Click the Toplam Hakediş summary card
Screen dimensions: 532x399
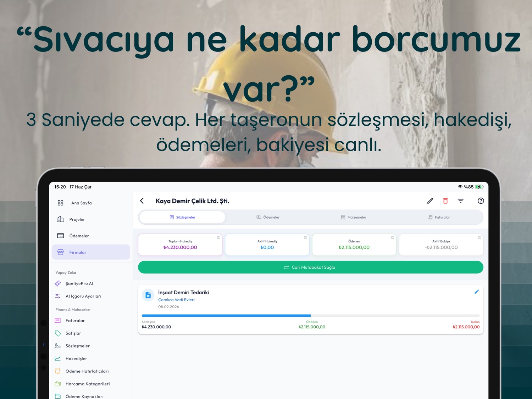180,245
